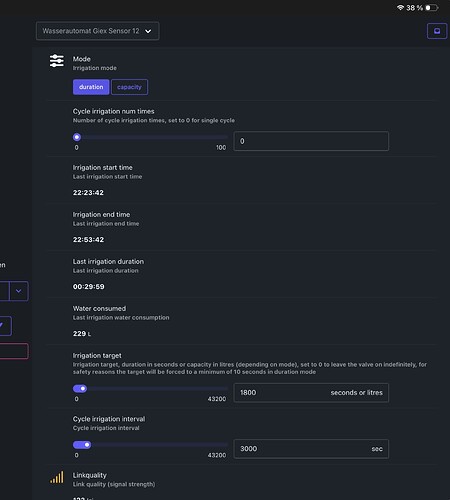This screenshot has width=450, height=500.
Task: Focus the Cycle irrigation num times input field
Action: 311,141
